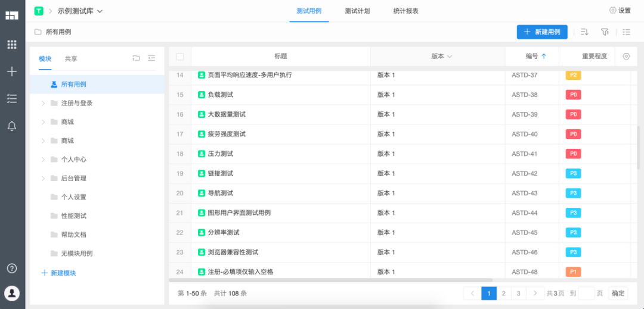Expand the 后台管理 module
644x309 pixels.
(x=43, y=178)
